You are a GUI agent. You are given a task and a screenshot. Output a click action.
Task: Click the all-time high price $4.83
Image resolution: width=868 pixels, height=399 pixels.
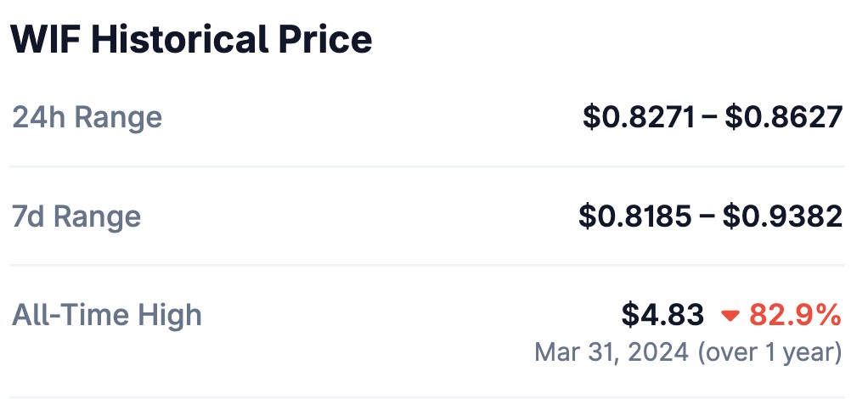(662, 316)
